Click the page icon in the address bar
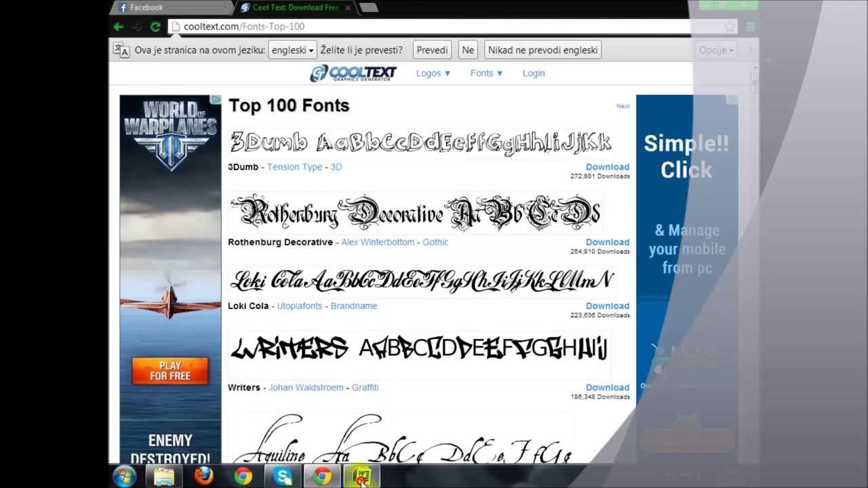The image size is (868, 488). 176,26
